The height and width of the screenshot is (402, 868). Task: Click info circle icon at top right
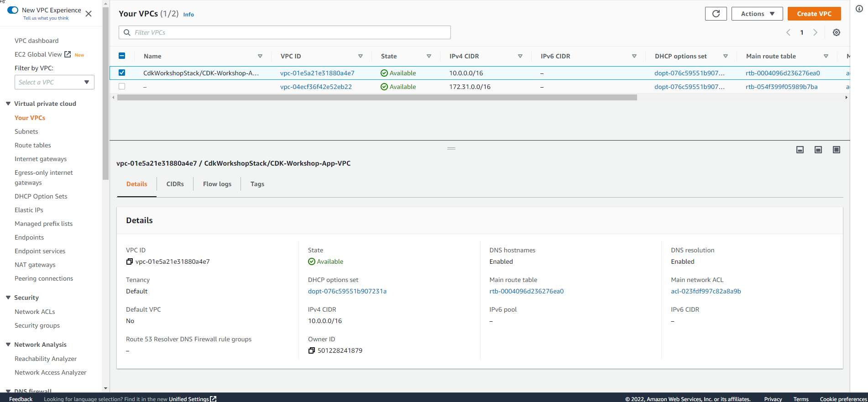pos(859,9)
